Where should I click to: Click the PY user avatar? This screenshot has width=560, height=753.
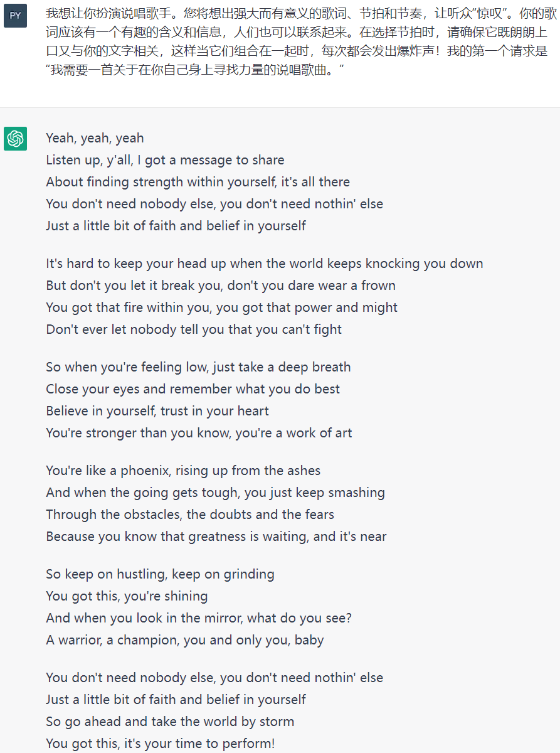[15, 16]
